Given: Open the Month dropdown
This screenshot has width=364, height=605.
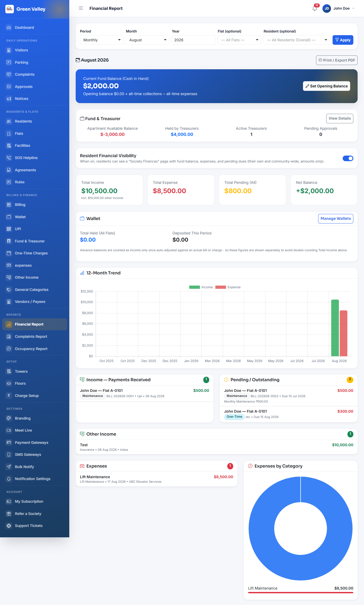Looking at the screenshot, I should tap(148, 40).
